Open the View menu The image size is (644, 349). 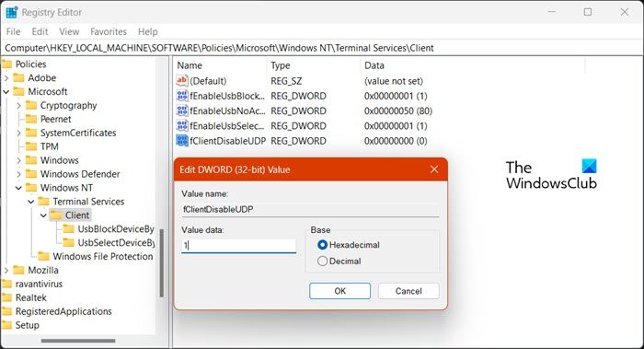click(x=69, y=31)
